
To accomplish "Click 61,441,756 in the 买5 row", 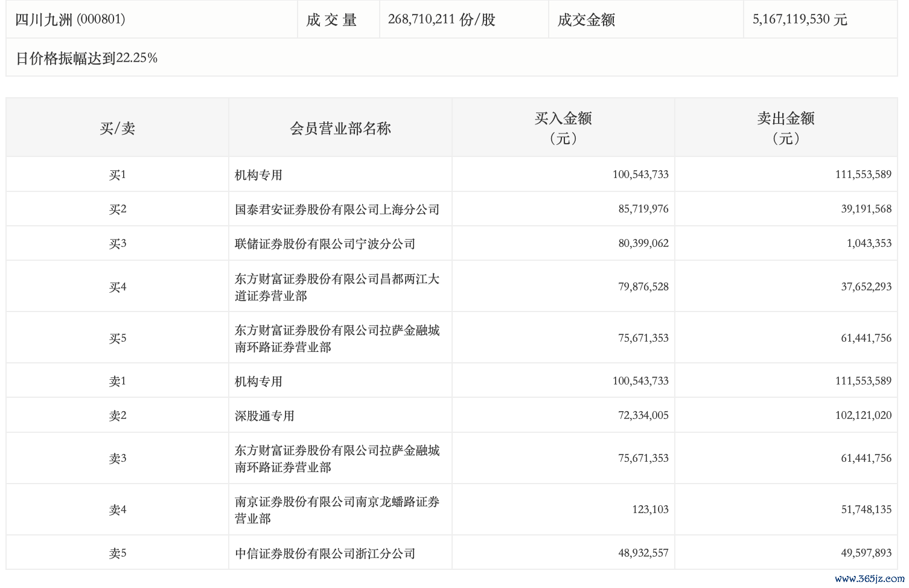I will [x=866, y=338].
